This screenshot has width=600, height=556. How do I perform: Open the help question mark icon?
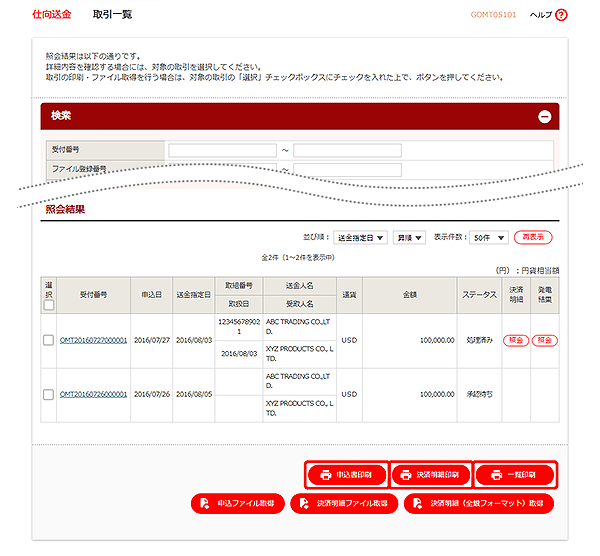point(561,15)
